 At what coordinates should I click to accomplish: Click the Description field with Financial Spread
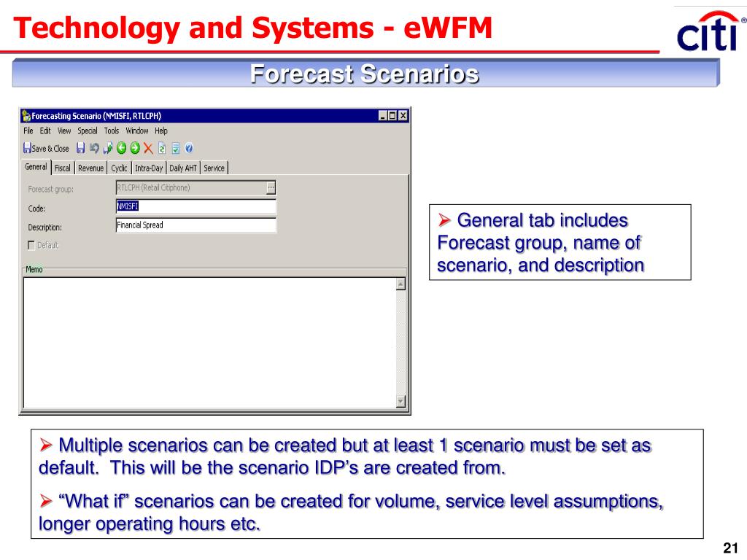[x=196, y=225]
